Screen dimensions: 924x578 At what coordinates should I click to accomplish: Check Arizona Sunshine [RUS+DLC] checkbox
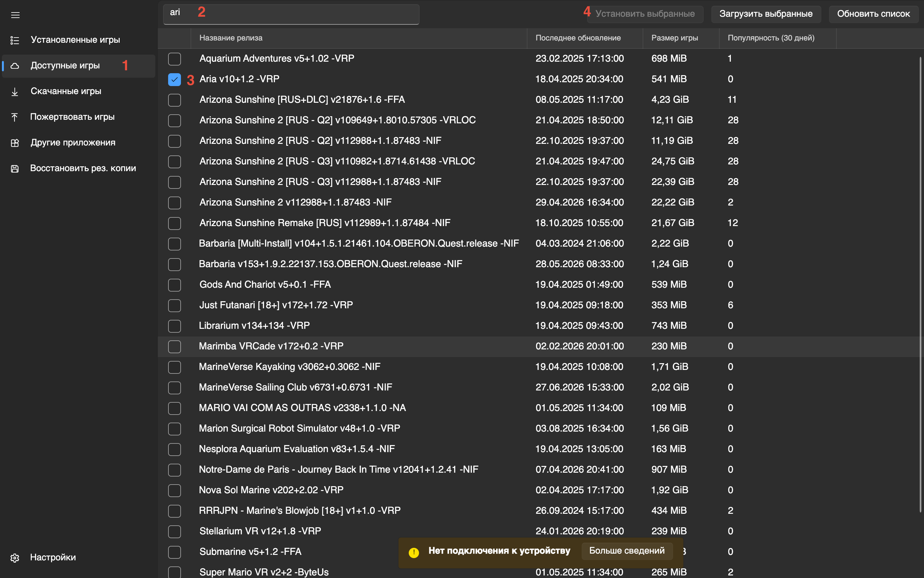tap(175, 100)
